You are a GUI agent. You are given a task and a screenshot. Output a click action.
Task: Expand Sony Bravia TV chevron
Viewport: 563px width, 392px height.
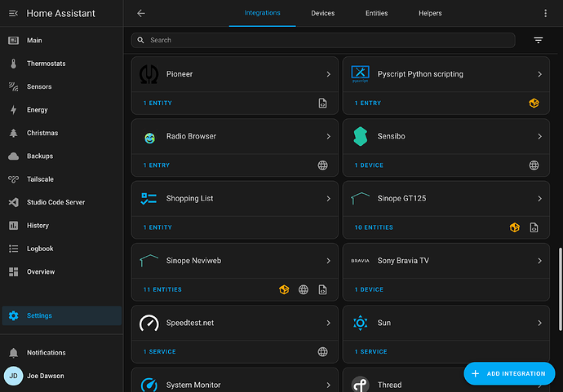pyautogui.click(x=539, y=261)
